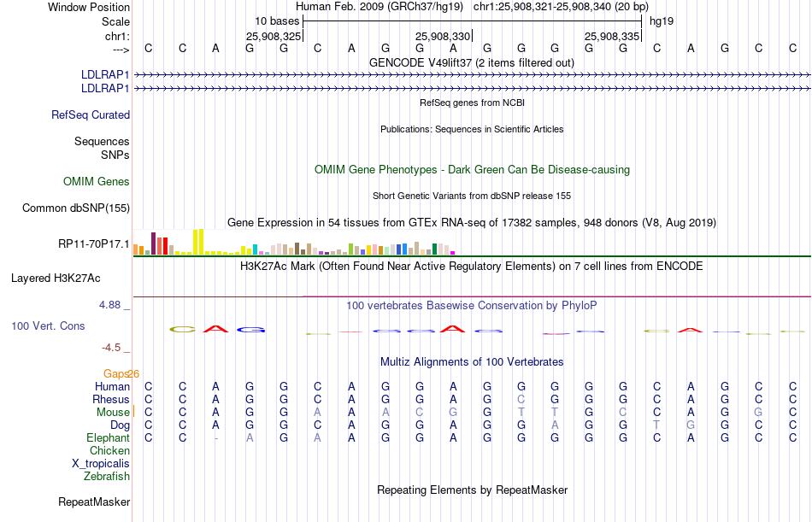Click the Elephant alignment species label
This screenshot has height=522, width=812.
coord(109,438)
